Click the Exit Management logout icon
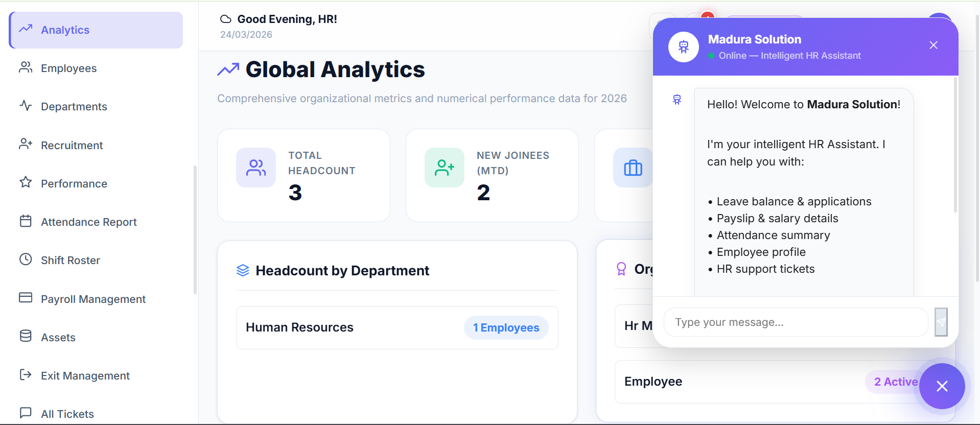The height and width of the screenshot is (425, 980). (x=26, y=375)
